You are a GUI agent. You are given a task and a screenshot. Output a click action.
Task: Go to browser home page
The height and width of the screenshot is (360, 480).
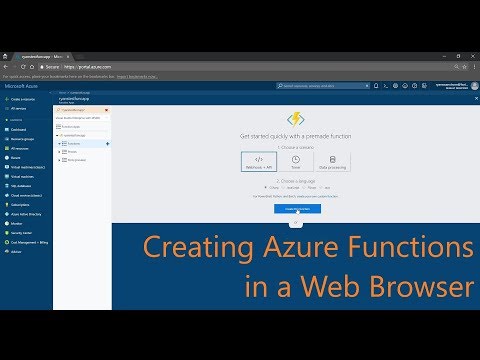pyautogui.click(x=32, y=67)
